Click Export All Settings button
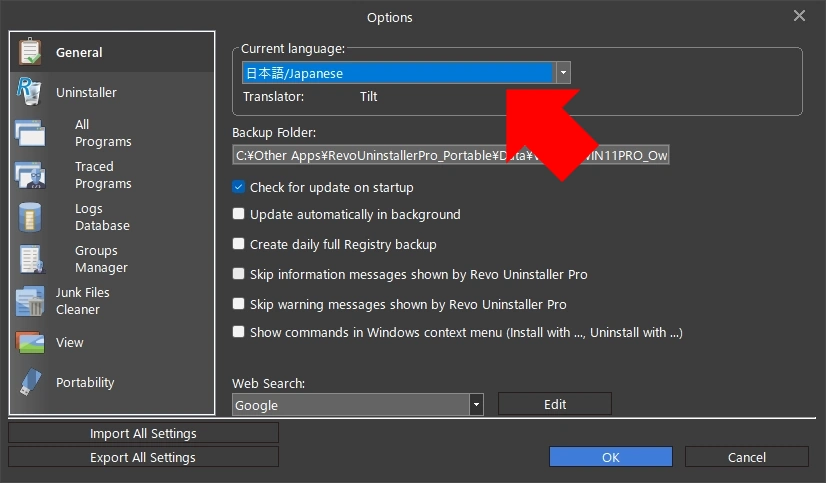 click(143, 457)
